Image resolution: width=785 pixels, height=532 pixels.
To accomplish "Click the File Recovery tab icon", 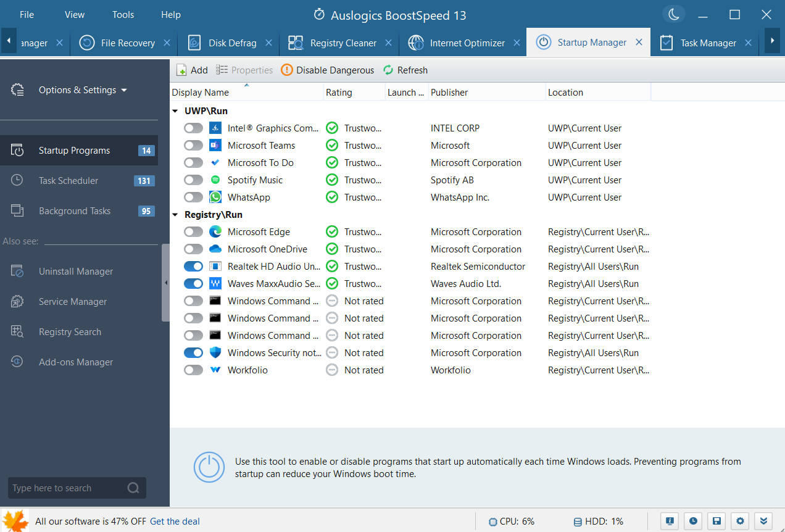I will 87,43.
